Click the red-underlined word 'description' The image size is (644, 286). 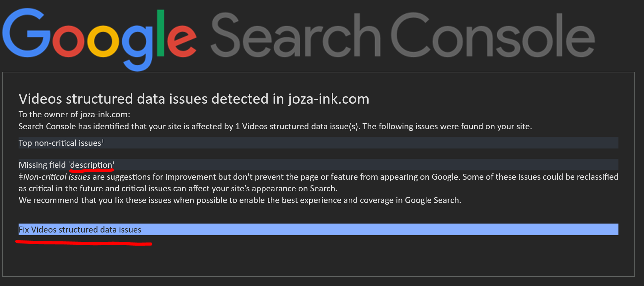click(x=91, y=165)
